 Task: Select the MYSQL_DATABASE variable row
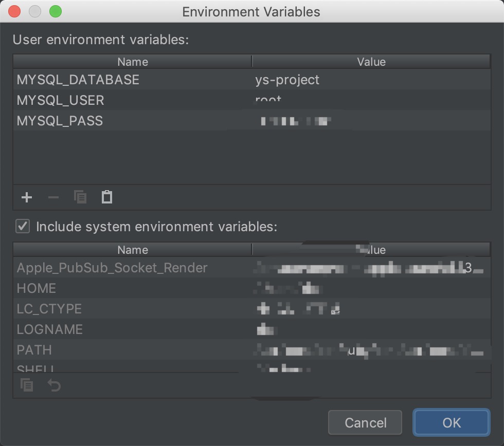(x=78, y=80)
